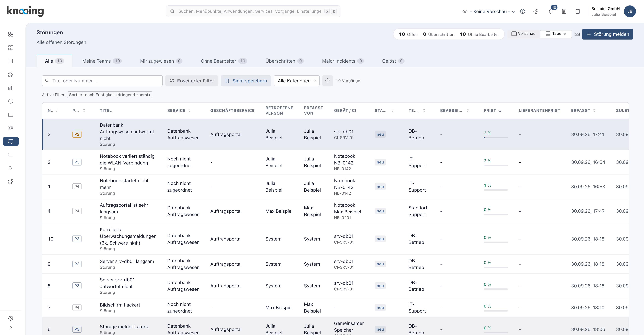
Task: Open Erweiterter Filter panel
Action: click(192, 81)
